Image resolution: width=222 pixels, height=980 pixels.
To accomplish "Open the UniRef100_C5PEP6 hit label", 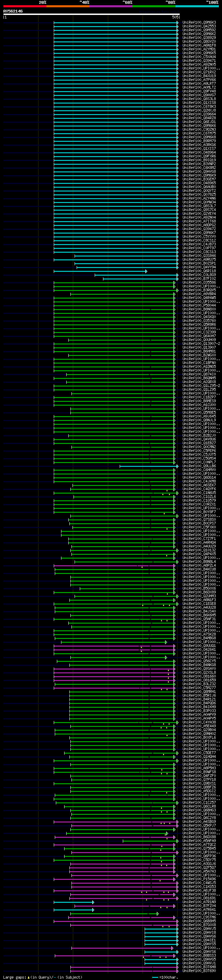I will [199, 451].
